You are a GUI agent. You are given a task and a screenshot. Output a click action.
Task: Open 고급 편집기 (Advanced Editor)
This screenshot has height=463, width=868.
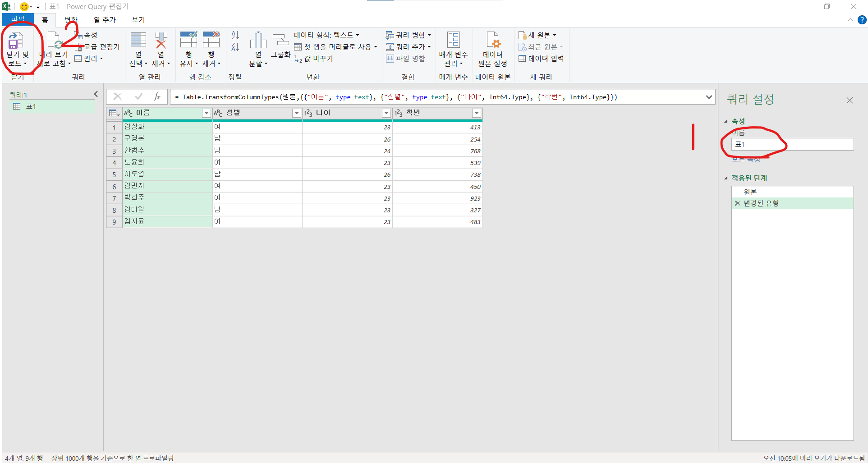click(97, 47)
